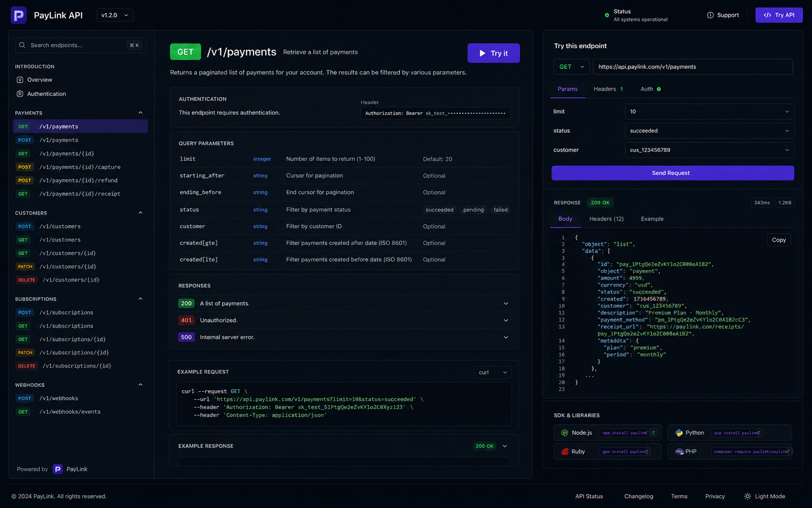Open the response Example tab

pyautogui.click(x=652, y=219)
